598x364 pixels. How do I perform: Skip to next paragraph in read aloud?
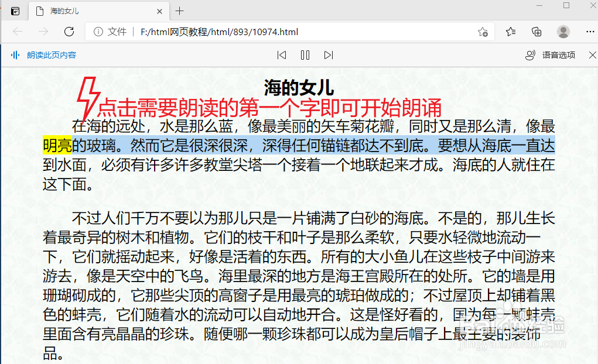pyautogui.click(x=329, y=55)
